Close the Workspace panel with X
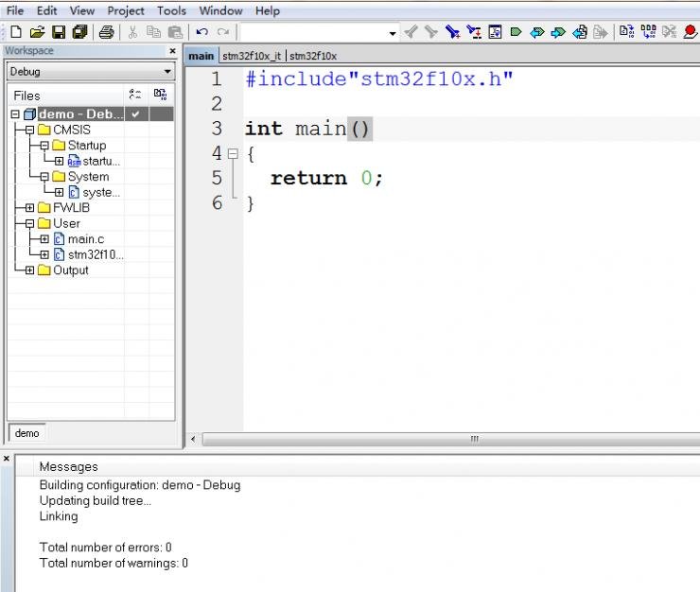 (x=172, y=51)
